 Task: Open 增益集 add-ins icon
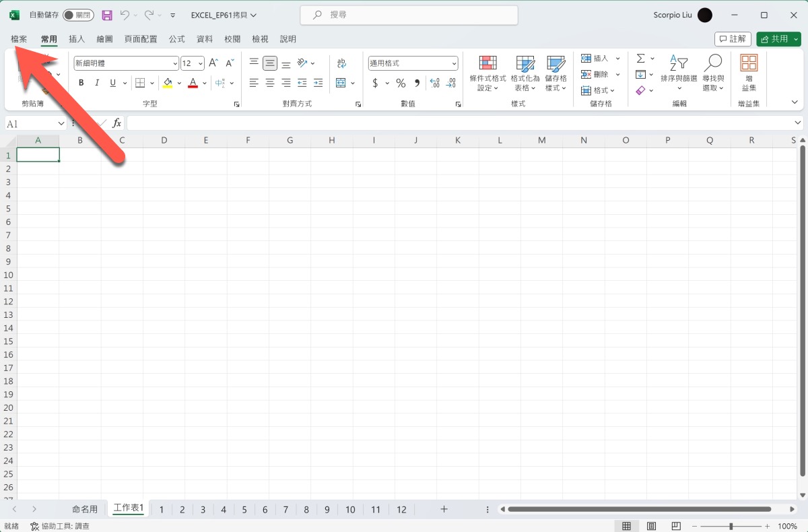coord(749,73)
